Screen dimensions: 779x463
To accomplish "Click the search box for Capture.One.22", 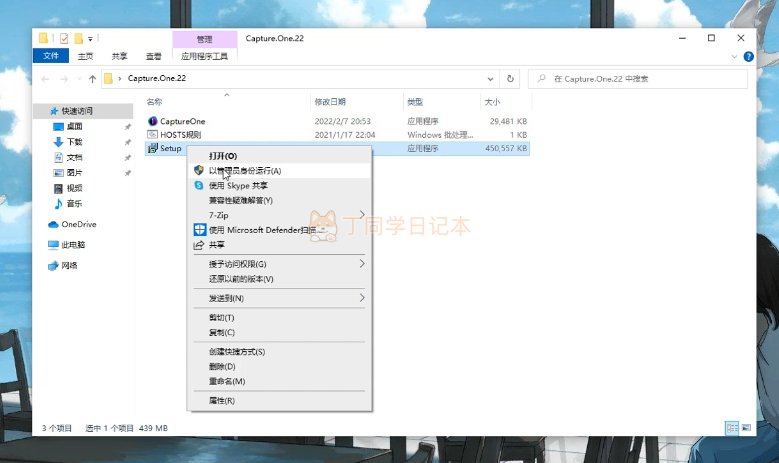I will pos(638,78).
